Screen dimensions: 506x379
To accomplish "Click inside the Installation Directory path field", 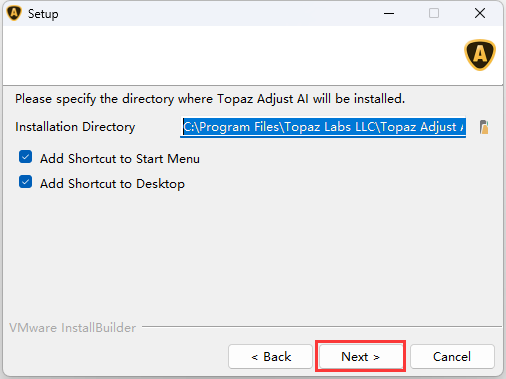I will 323,127.
